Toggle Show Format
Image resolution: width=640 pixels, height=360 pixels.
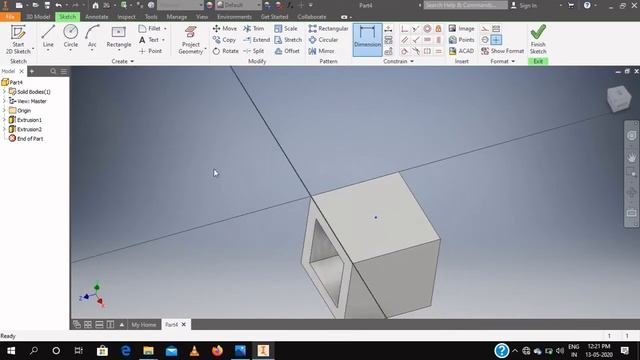click(x=502, y=51)
